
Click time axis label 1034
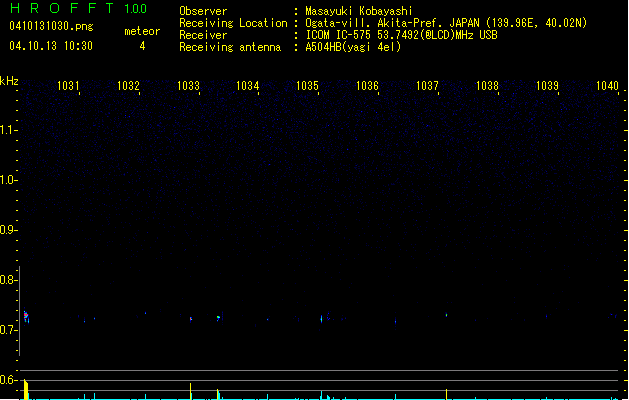tap(248, 86)
